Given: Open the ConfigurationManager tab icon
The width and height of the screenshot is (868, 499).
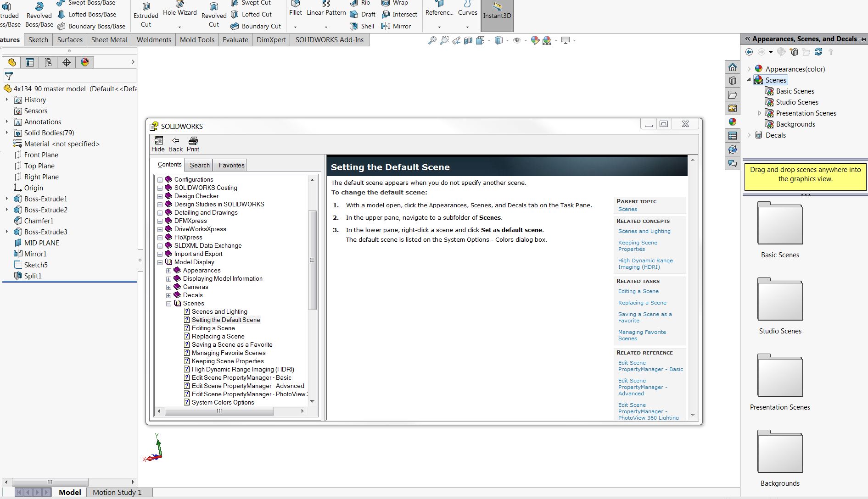Looking at the screenshot, I should click(x=48, y=62).
